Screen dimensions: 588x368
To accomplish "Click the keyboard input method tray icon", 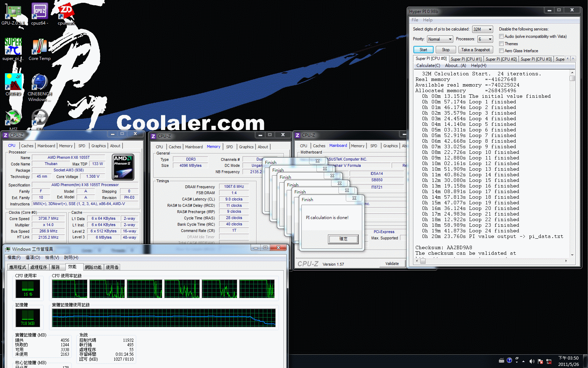I will point(502,360).
